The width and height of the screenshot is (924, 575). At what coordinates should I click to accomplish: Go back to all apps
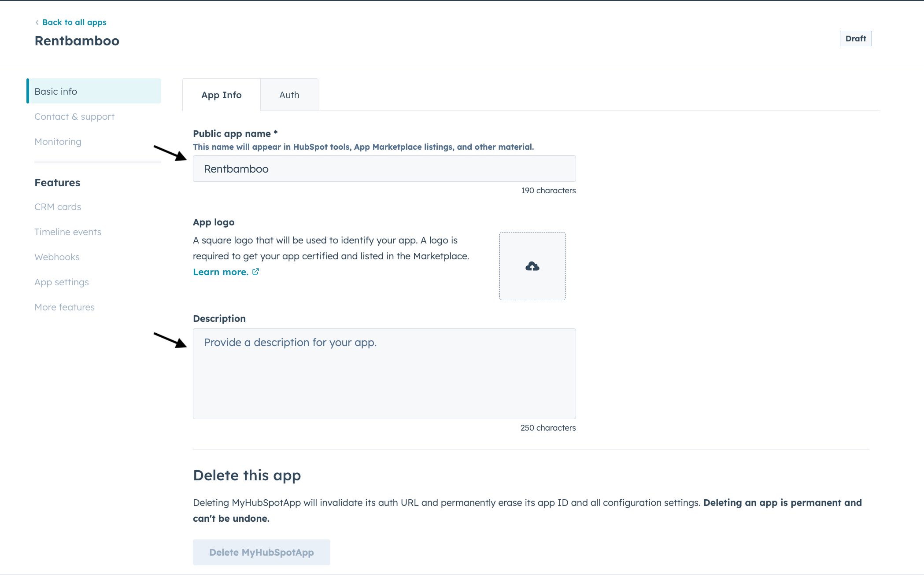[74, 22]
